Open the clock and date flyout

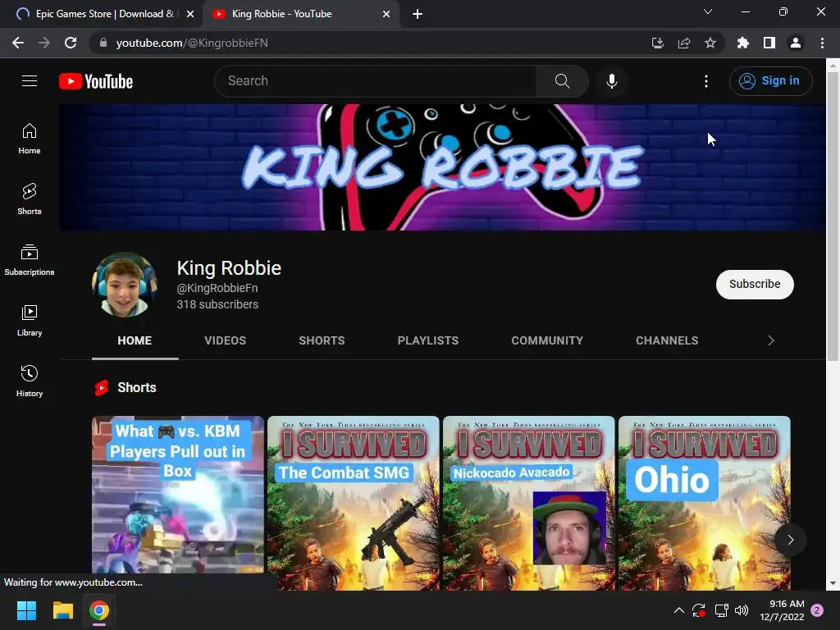tap(782, 610)
